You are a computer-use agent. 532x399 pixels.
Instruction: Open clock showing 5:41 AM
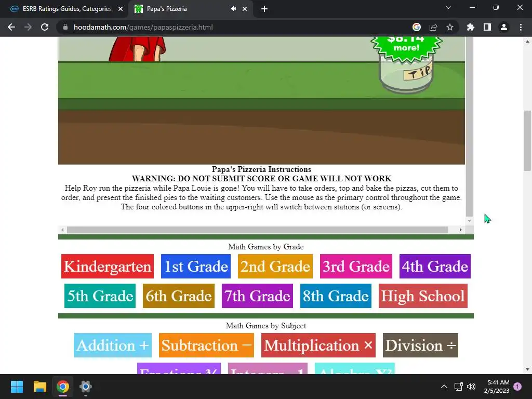497,387
